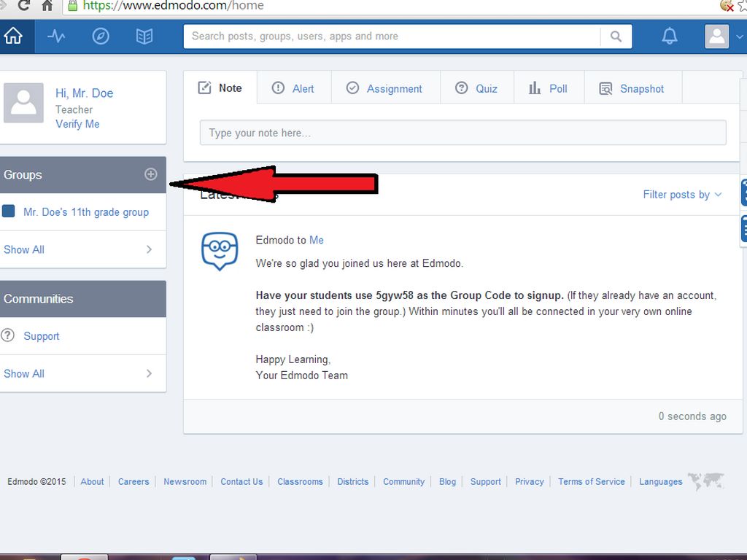Select the blue group color square
This screenshot has height=560, width=747.
pos(9,211)
